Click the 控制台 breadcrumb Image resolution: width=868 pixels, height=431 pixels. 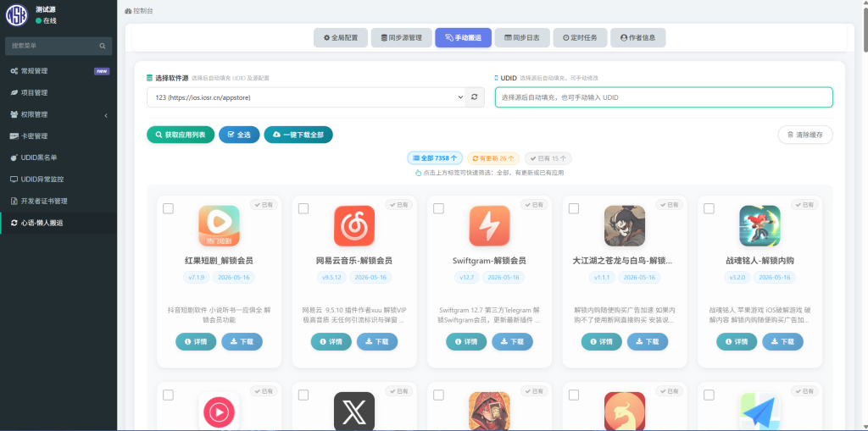coord(139,10)
